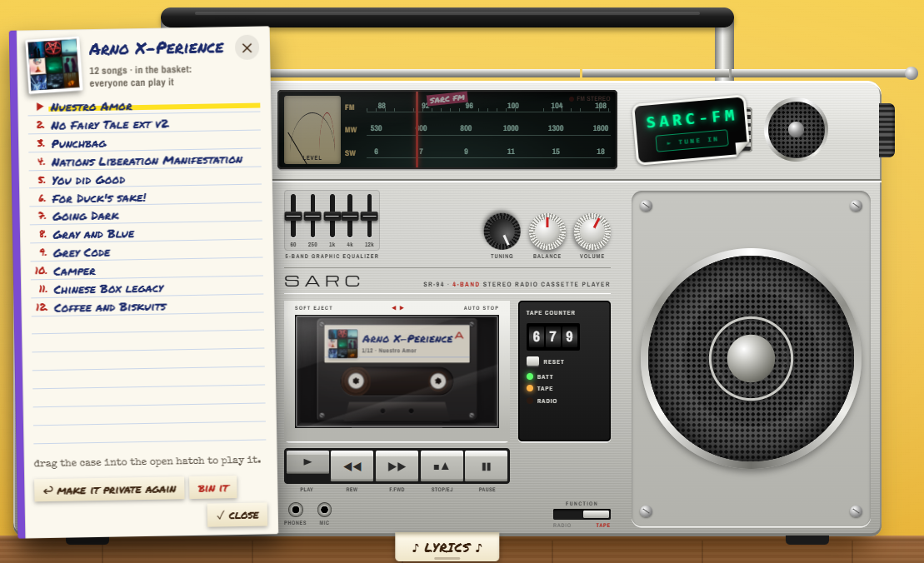Flip the Radio/Tape function switch
This screenshot has width=924, height=563.
click(x=582, y=514)
